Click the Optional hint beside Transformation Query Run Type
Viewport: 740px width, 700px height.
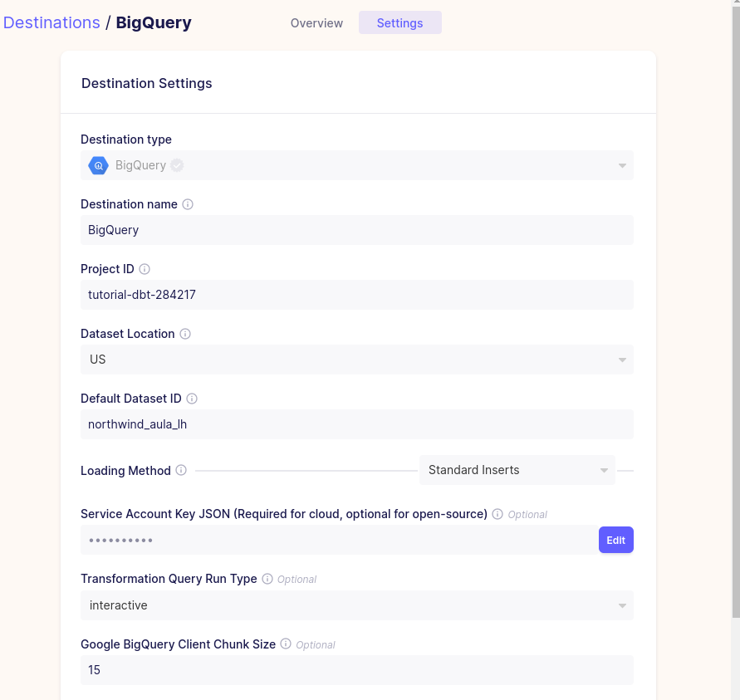296,580
